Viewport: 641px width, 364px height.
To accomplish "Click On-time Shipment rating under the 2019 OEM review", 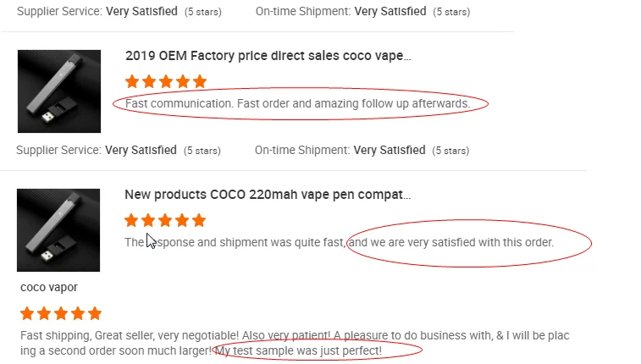I will [x=341, y=151].
